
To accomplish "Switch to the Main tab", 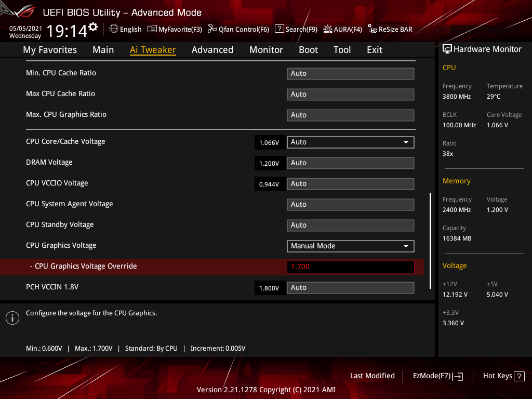I will [103, 50].
